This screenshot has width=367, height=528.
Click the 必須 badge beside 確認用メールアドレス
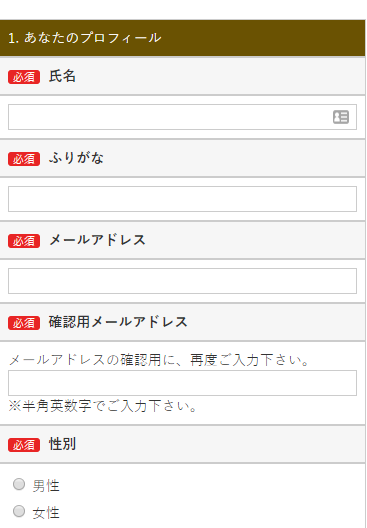pyautogui.click(x=24, y=323)
